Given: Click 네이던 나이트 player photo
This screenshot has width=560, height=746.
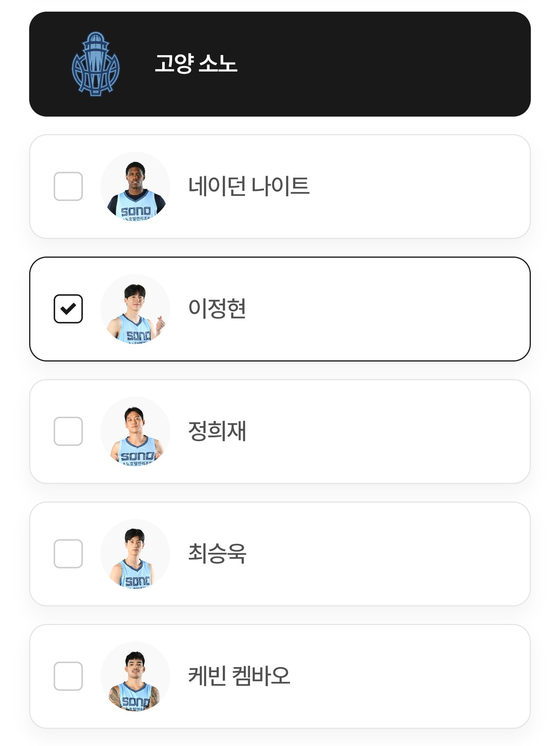Looking at the screenshot, I should (x=135, y=187).
